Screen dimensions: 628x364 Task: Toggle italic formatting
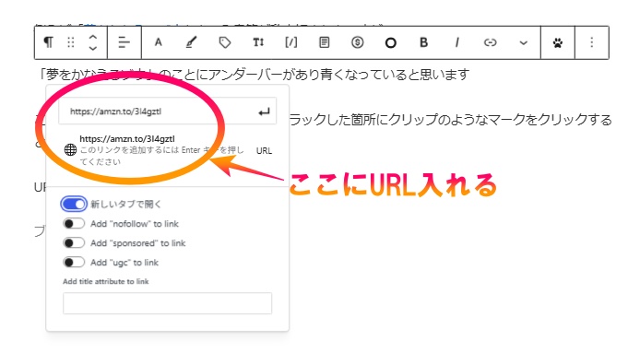click(x=457, y=42)
